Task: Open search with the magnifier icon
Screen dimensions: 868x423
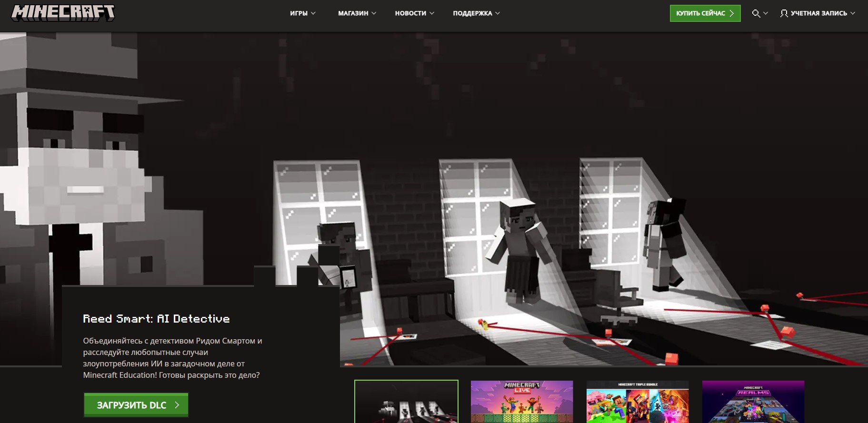Action: (756, 13)
